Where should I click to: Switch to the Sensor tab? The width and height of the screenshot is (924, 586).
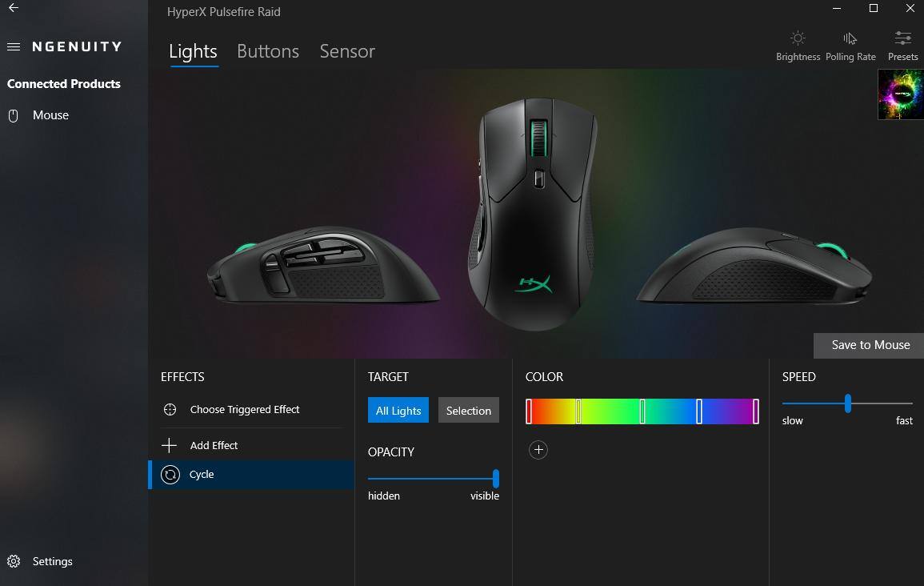(347, 51)
